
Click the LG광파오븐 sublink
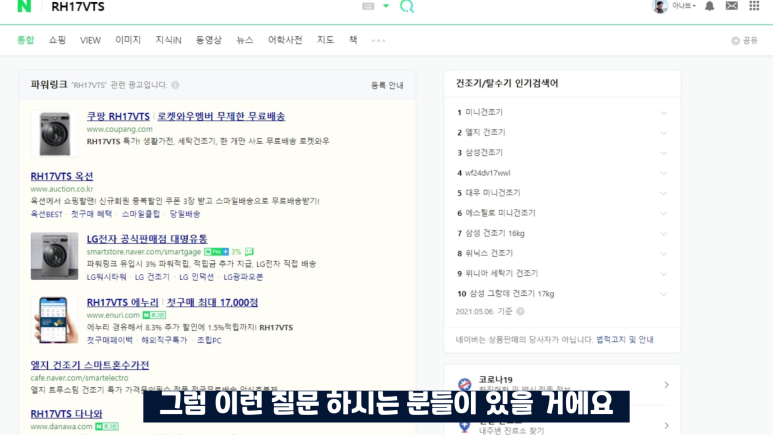click(x=243, y=277)
